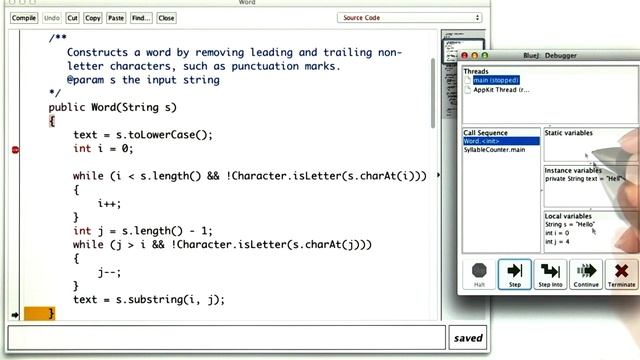Viewport: 640px width, 360px height.
Task: Click the line 'text = s.substring(i, j);'
Action: click(x=149, y=300)
